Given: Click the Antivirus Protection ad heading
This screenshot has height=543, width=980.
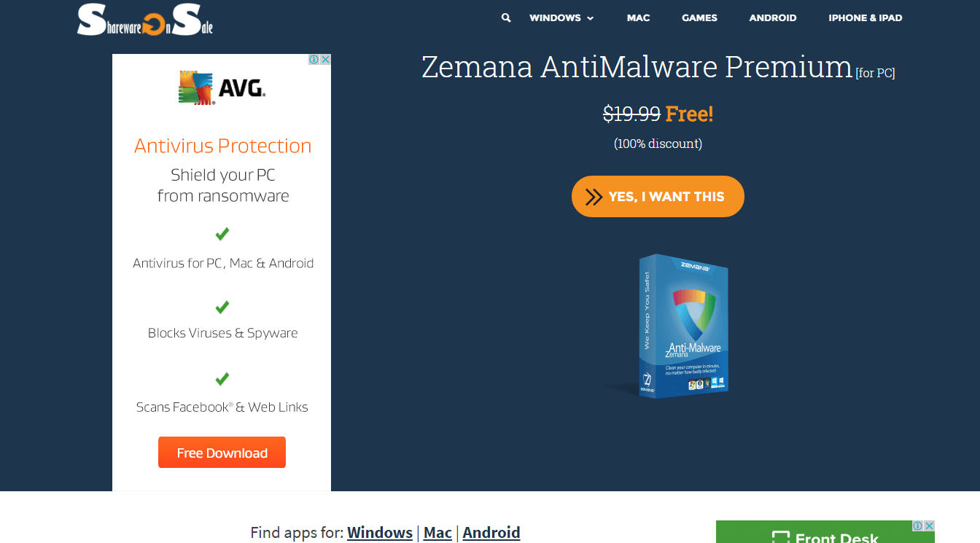Looking at the screenshot, I should 222,146.
